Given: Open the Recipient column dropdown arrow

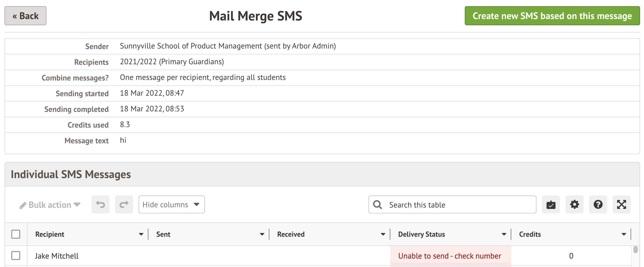Looking at the screenshot, I should tap(141, 234).
